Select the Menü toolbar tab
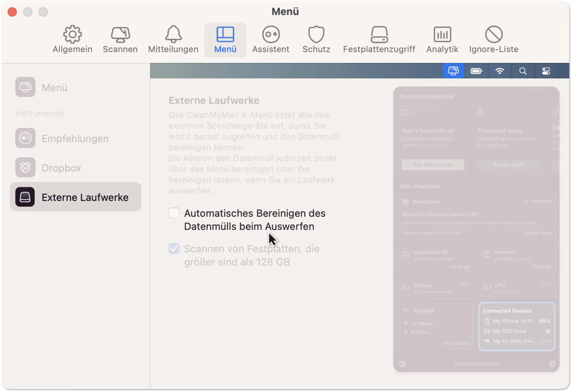Viewport: 572px width, 392px height. pos(225,40)
